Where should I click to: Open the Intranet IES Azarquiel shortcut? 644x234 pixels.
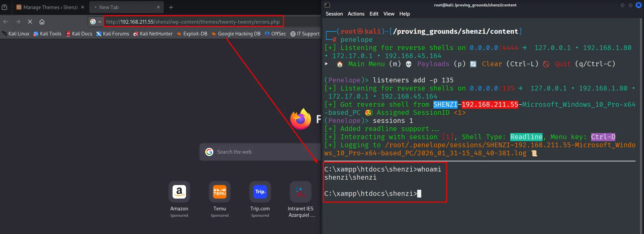(x=301, y=200)
